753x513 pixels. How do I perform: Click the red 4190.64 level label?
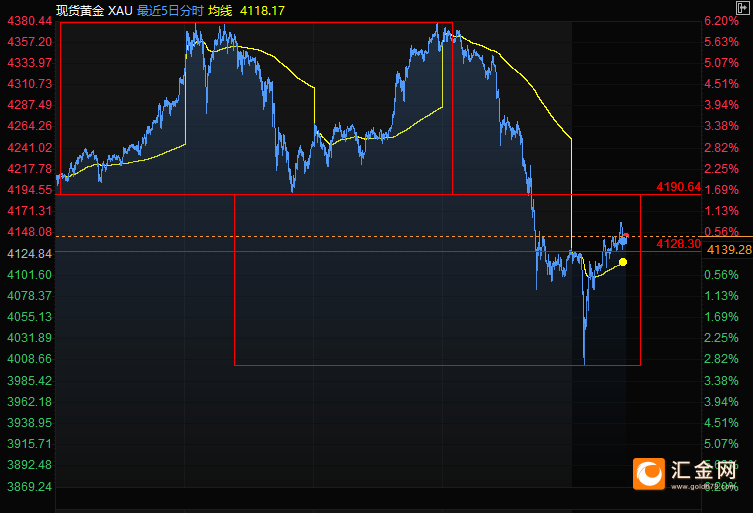(679, 186)
